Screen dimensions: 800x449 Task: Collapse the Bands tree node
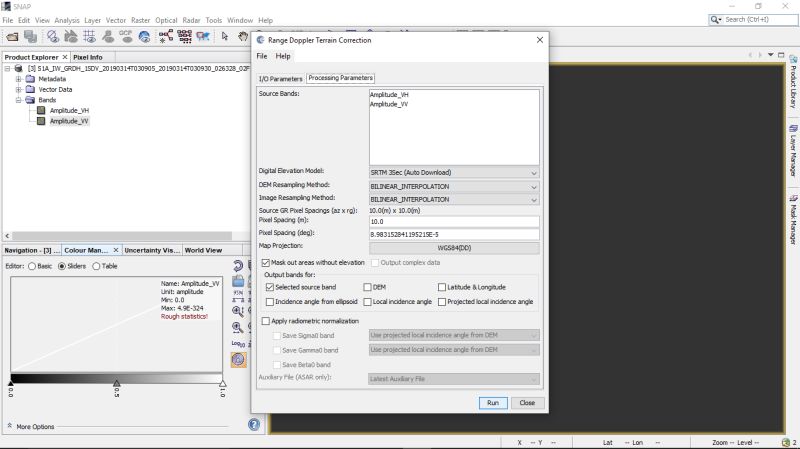(x=18, y=100)
